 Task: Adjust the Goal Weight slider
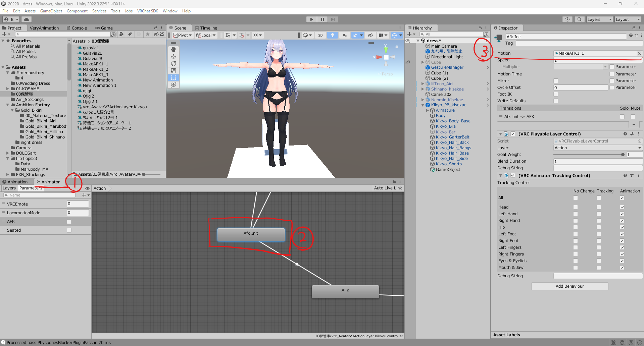(589, 155)
